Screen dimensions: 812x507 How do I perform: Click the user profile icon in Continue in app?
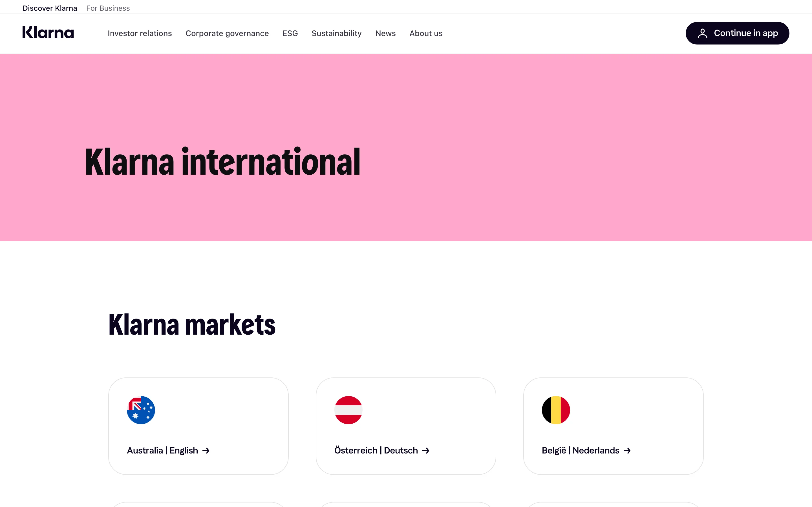point(703,33)
